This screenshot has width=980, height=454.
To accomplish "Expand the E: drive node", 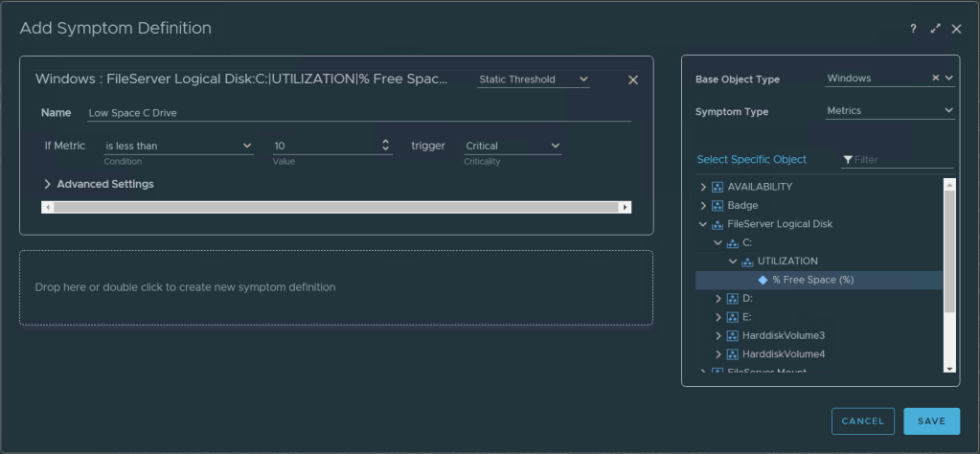I will click(x=718, y=317).
